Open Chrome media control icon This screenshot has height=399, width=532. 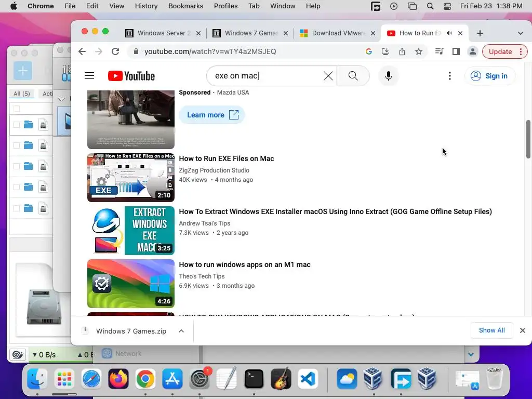point(440,51)
